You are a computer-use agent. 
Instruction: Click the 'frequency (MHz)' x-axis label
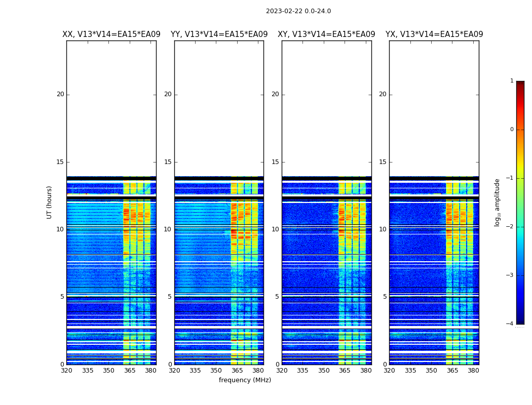pos(245,380)
